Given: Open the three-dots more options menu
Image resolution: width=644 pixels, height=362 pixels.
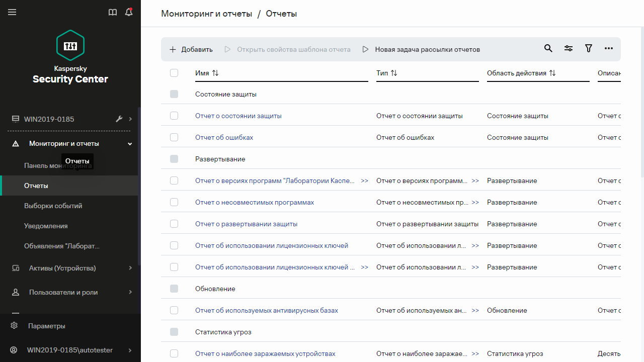Looking at the screenshot, I should pyautogui.click(x=609, y=49).
